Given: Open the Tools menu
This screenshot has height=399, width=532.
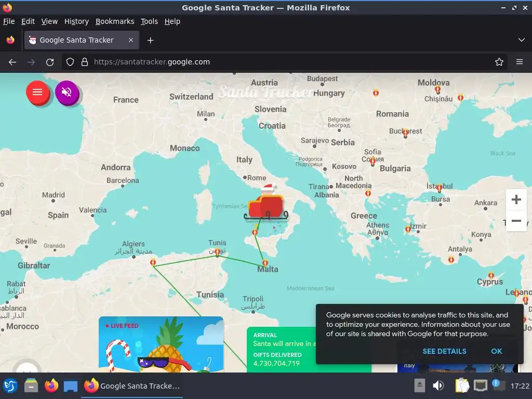Looking at the screenshot, I should tap(149, 21).
